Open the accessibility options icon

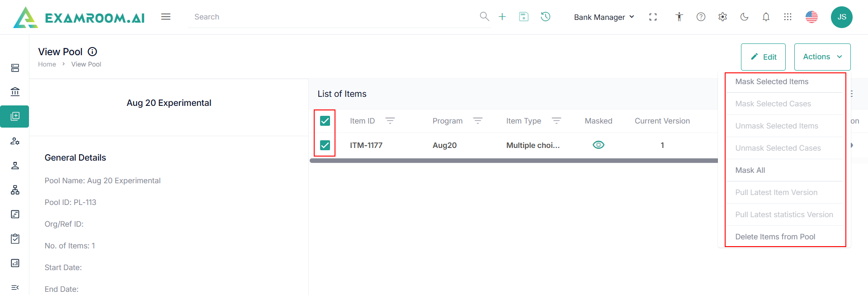click(679, 17)
